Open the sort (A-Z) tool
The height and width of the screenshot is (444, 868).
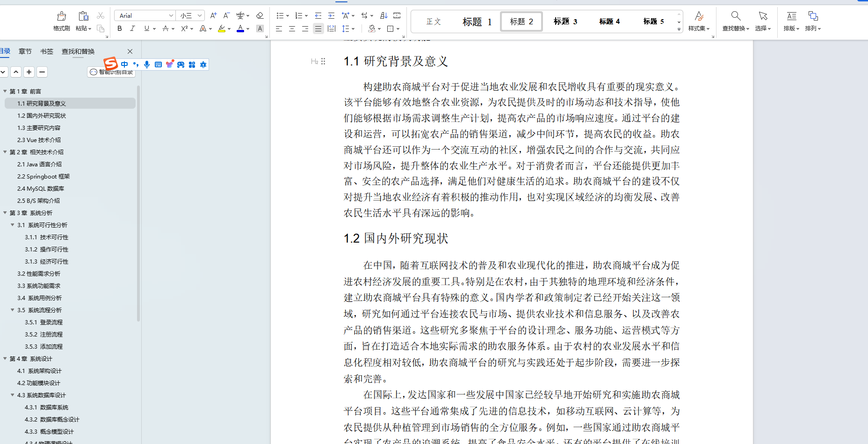coord(383,15)
